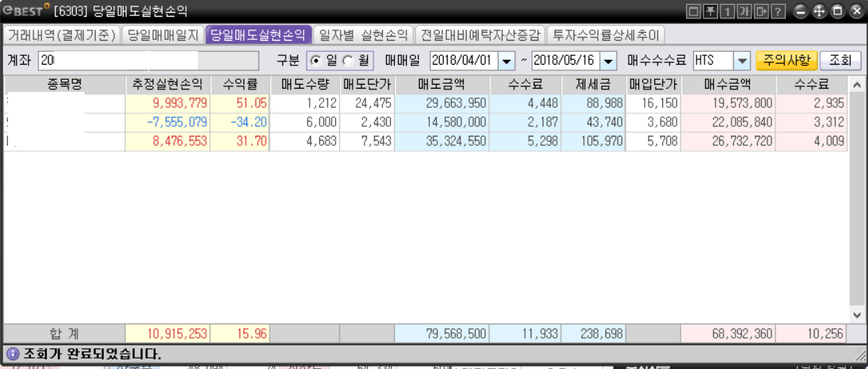The width and height of the screenshot is (868, 369).
Task: Click the info icon in the status bar
Action: (13, 353)
